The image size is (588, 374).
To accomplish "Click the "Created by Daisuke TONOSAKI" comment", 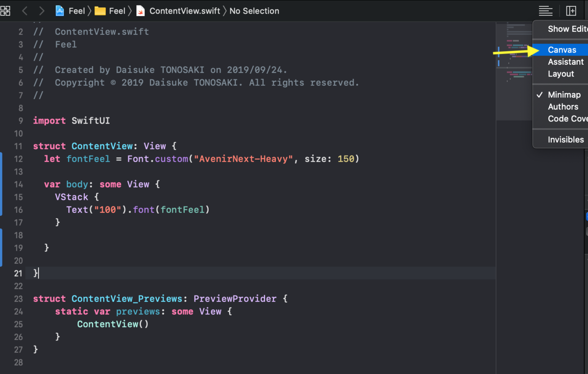I will [160, 70].
